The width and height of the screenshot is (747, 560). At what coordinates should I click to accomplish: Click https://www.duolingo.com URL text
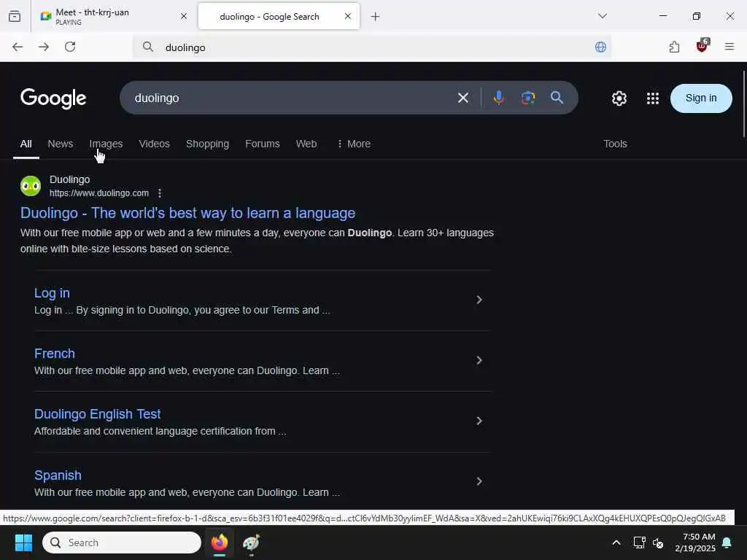point(99,192)
